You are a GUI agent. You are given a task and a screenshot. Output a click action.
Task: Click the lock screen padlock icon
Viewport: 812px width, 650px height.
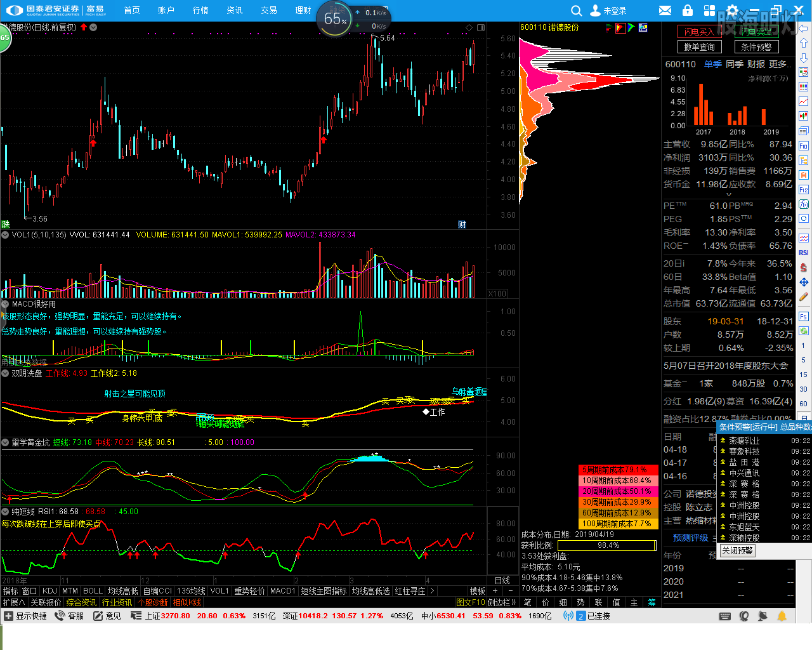[687, 10]
